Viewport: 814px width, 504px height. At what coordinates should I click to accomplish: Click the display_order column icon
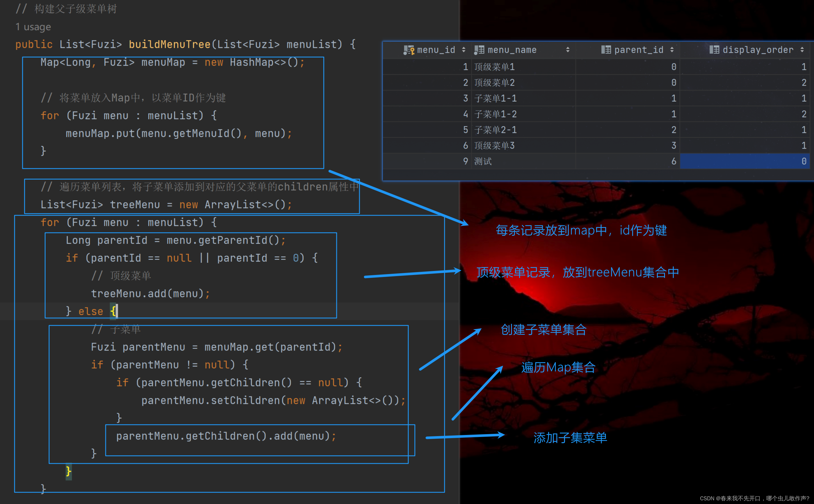(x=714, y=50)
